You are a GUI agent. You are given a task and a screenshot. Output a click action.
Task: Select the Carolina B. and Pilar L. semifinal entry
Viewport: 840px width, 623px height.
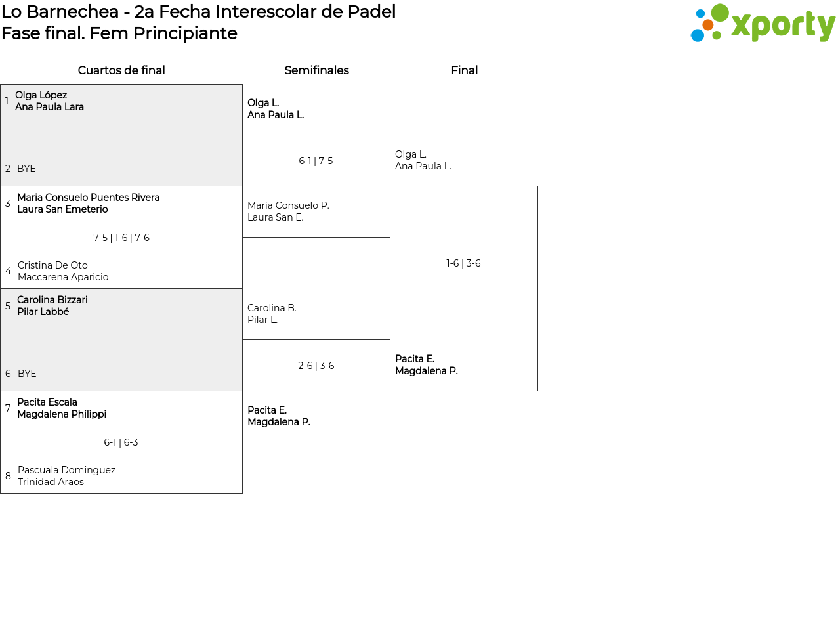point(272,314)
